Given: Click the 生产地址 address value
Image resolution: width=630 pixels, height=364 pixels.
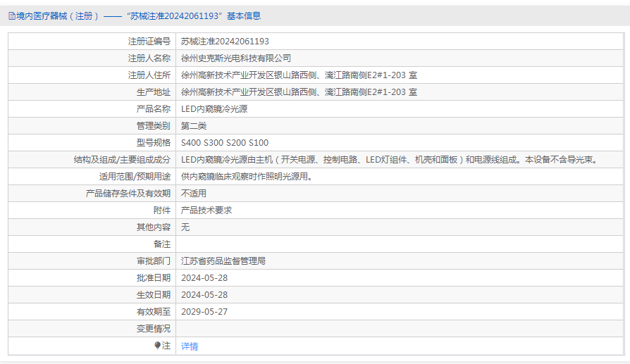Looking at the screenshot, I should click(299, 92).
